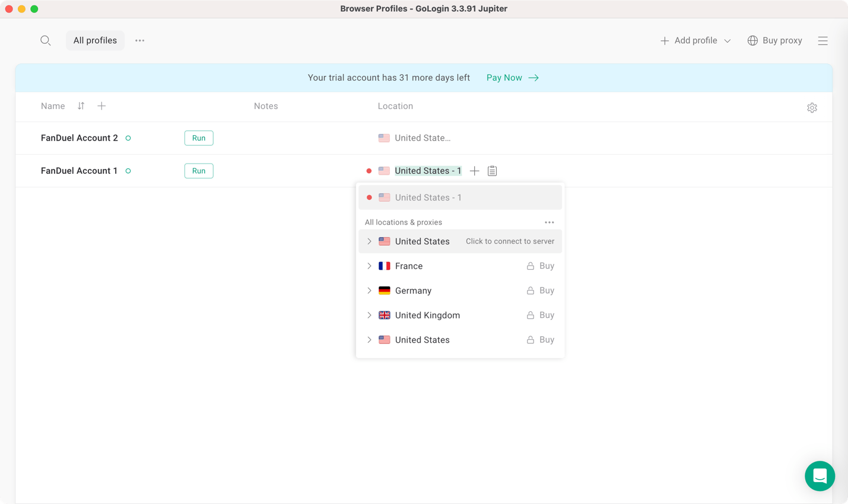
Task: Click the highlighted United States - 1 proxy name
Action: (x=428, y=171)
